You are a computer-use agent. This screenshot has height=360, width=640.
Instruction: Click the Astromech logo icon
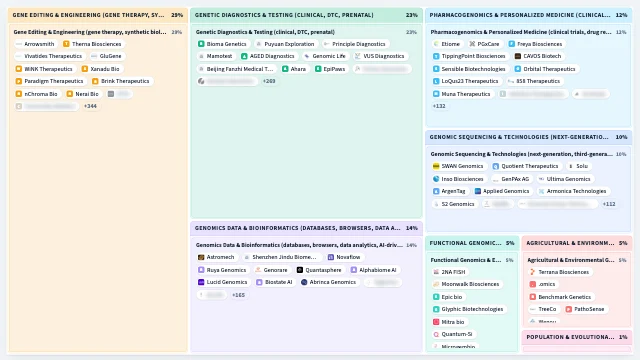tap(201, 257)
